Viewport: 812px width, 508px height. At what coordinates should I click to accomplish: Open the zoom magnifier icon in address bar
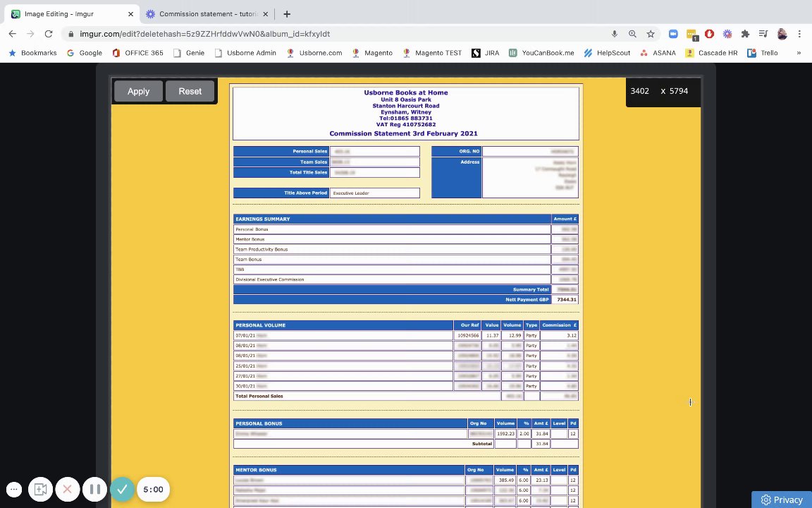point(632,34)
